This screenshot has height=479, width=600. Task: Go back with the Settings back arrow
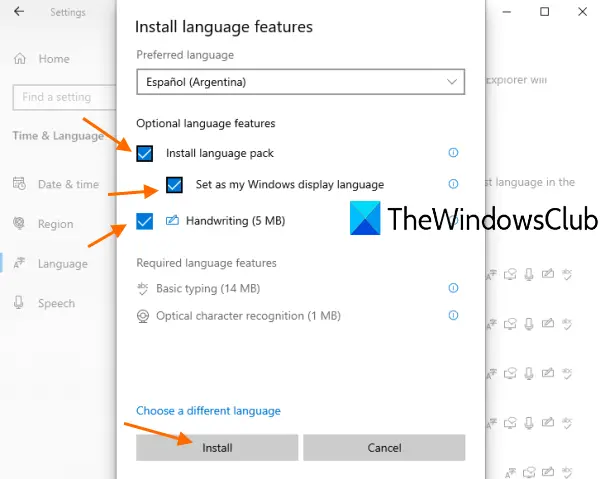(19, 11)
